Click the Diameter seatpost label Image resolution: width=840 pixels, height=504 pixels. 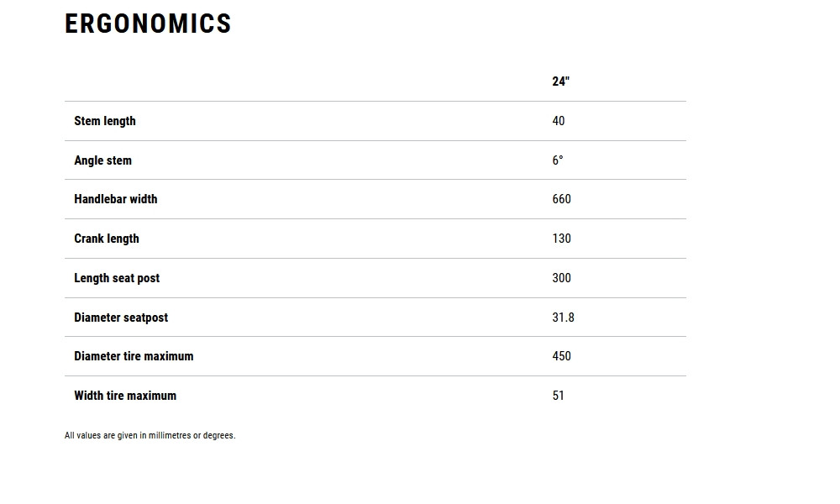click(x=121, y=318)
